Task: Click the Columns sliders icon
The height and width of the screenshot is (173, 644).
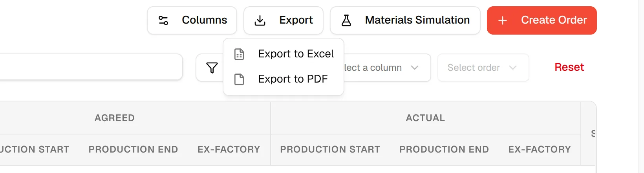Action: pos(163,20)
